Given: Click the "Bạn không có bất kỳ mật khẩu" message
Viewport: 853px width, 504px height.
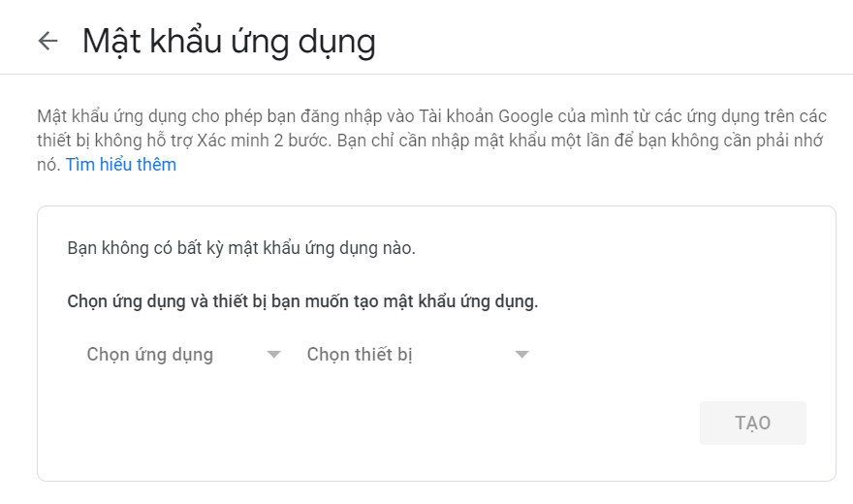Looking at the screenshot, I should (241, 248).
